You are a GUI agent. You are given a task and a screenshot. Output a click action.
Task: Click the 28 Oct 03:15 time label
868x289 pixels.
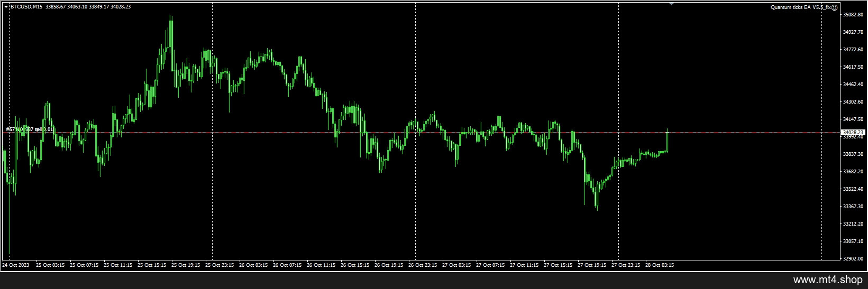(660, 265)
